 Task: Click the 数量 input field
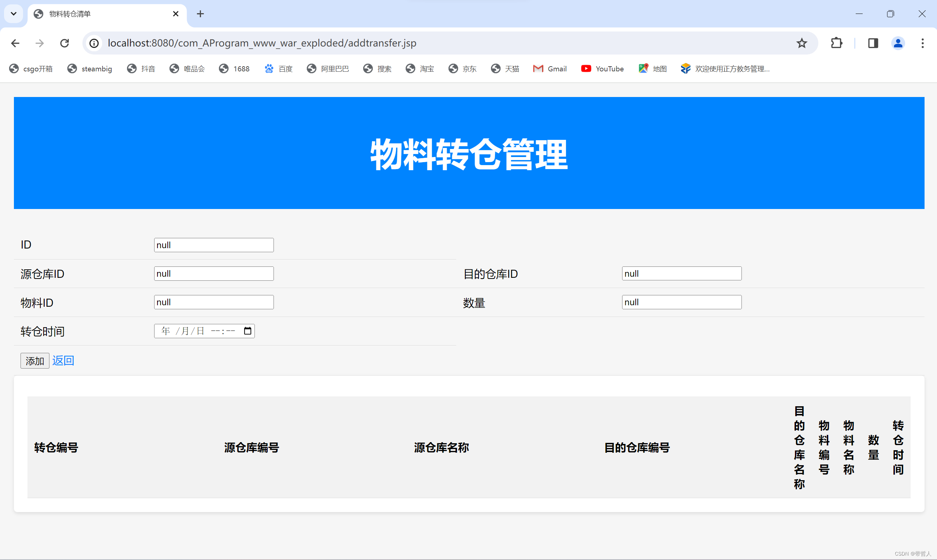[x=681, y=302]
